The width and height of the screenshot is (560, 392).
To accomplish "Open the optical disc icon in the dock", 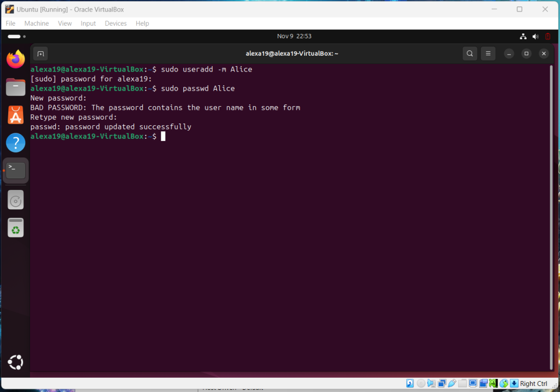I will [x=15, y=201].
